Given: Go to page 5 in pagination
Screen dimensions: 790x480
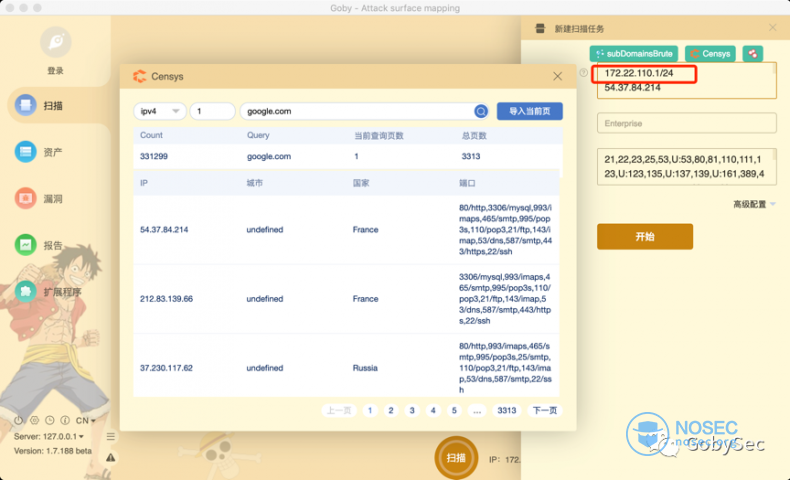Looking at the screenshot, I should 454,410.
